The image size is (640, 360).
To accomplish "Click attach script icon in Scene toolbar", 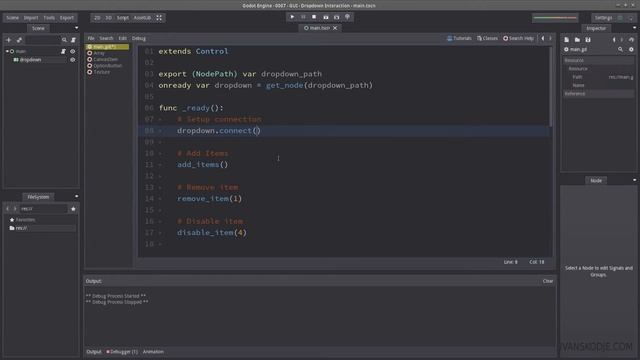I will pos(73,40).
